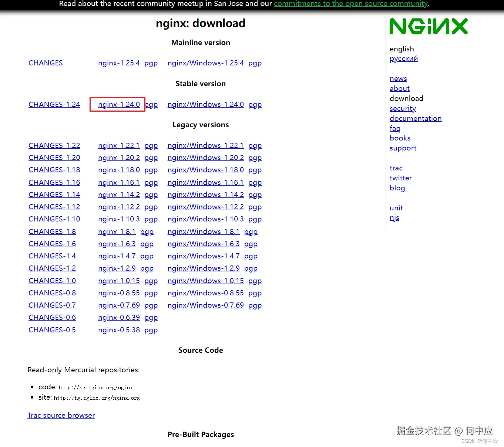Open the twitter link in sidebar
Screen dimensions: 504x447
pyautogui.click(x=401, y=178)
